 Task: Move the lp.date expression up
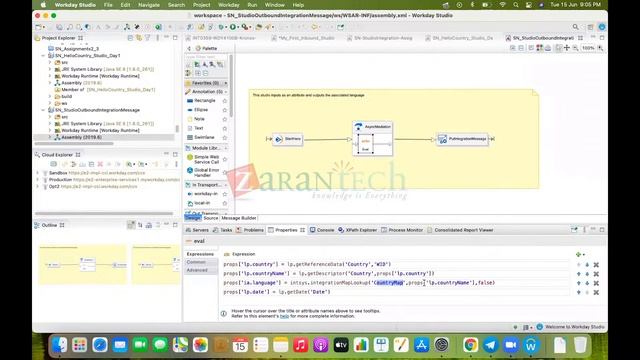[x=578, y=292]
